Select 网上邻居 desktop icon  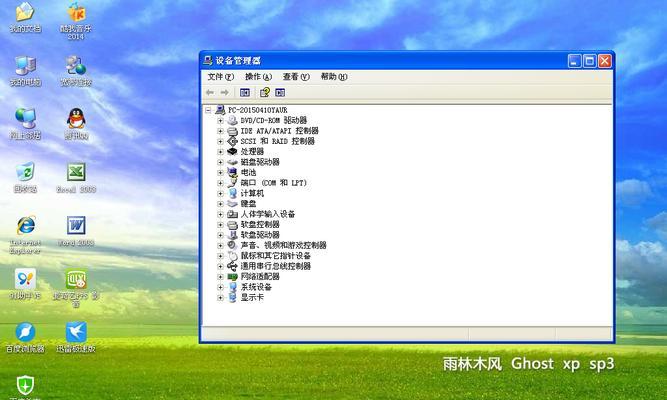tap(25, 124)
